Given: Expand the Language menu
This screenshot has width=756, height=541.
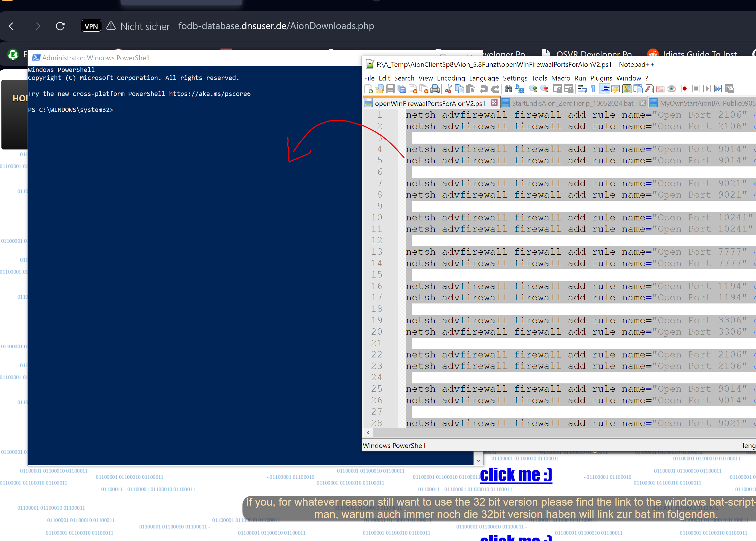Looking at the screenshot, I should click(x=484, y=78).
